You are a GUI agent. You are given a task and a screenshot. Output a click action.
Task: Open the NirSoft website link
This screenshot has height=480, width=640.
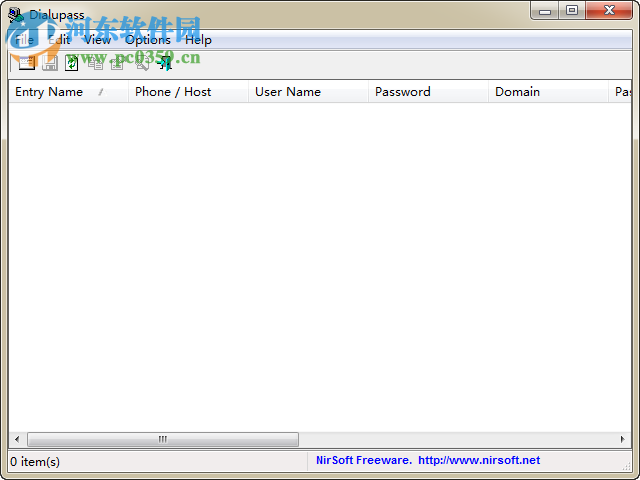click(479, 460)
